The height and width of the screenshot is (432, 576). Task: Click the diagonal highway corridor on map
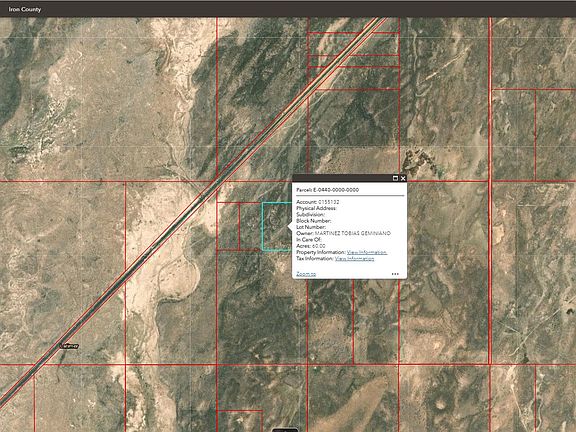click(x=191, y=208)
